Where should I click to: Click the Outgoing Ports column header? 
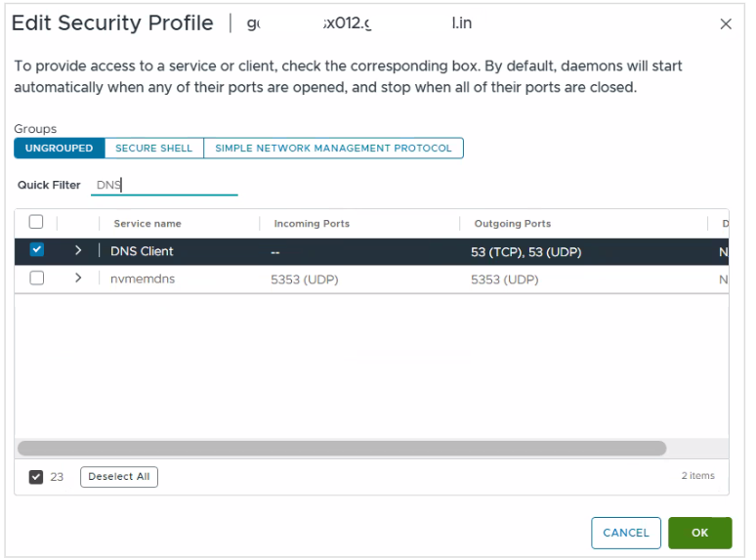512,224
